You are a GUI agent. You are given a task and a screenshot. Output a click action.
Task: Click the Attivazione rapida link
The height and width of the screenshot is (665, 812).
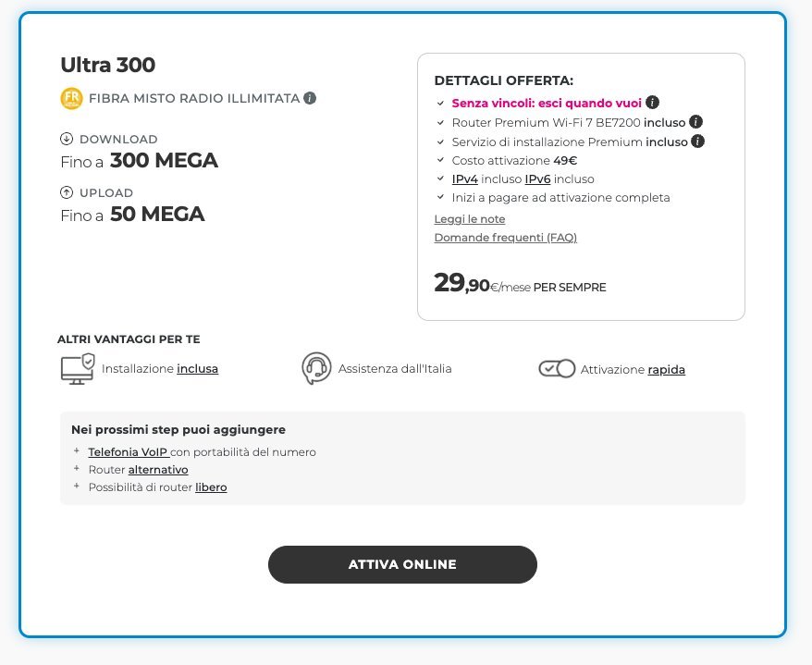click(666, 369)
